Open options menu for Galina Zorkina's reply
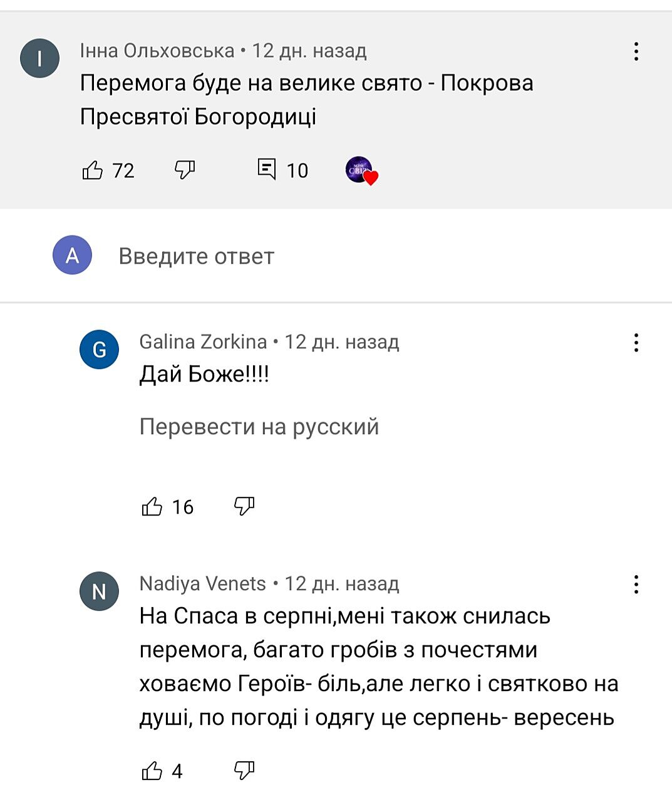 point(636,343)
